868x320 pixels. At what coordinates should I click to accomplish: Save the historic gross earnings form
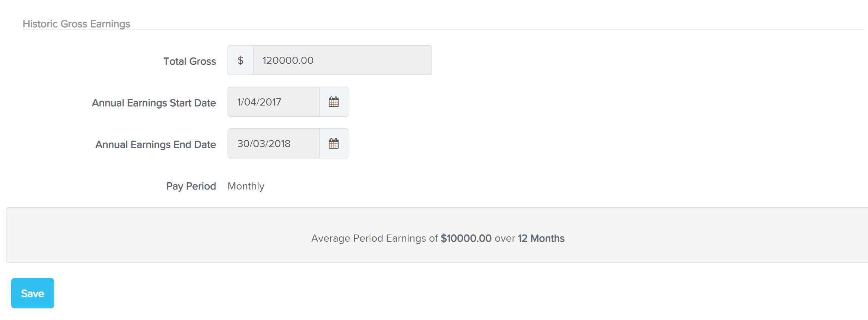pos(32,293)
